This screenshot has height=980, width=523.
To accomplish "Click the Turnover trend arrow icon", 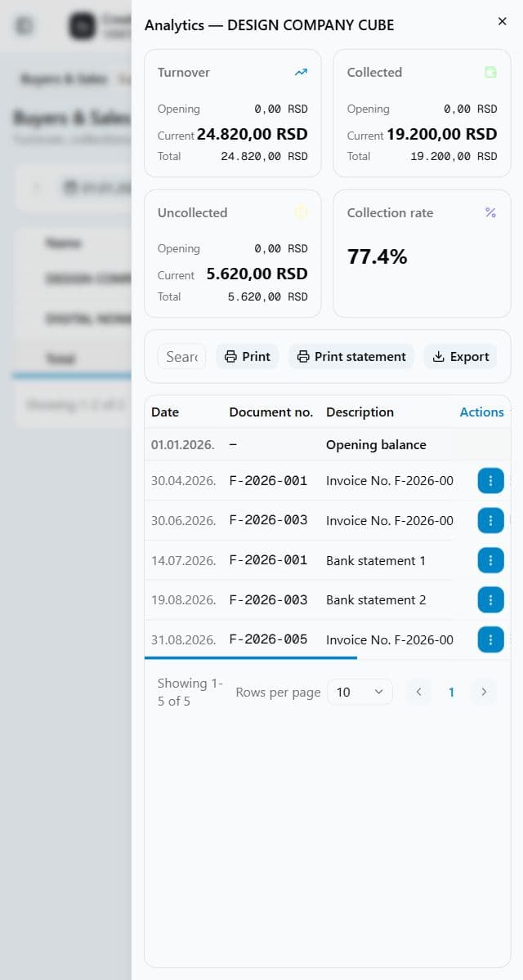I will 301,72.
